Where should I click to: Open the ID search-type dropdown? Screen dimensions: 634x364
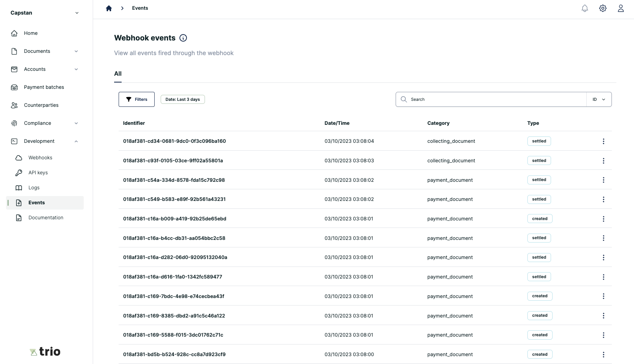click(599, 99)
